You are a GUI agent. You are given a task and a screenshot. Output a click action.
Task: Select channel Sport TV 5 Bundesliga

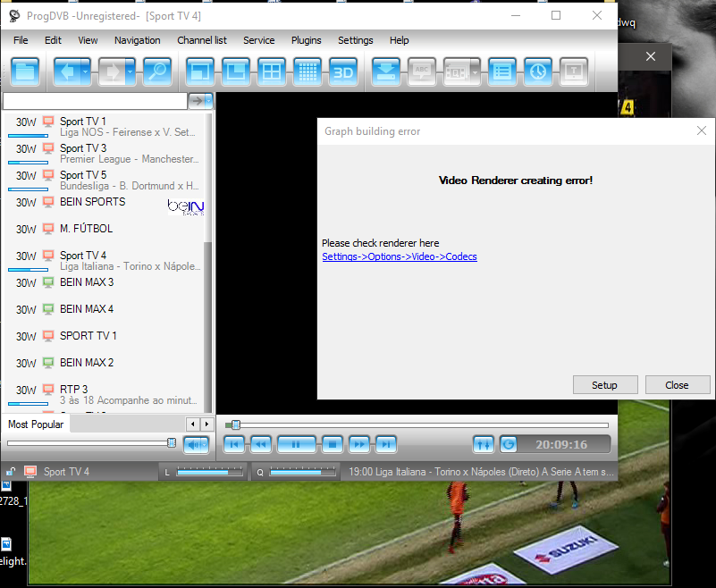104,181
